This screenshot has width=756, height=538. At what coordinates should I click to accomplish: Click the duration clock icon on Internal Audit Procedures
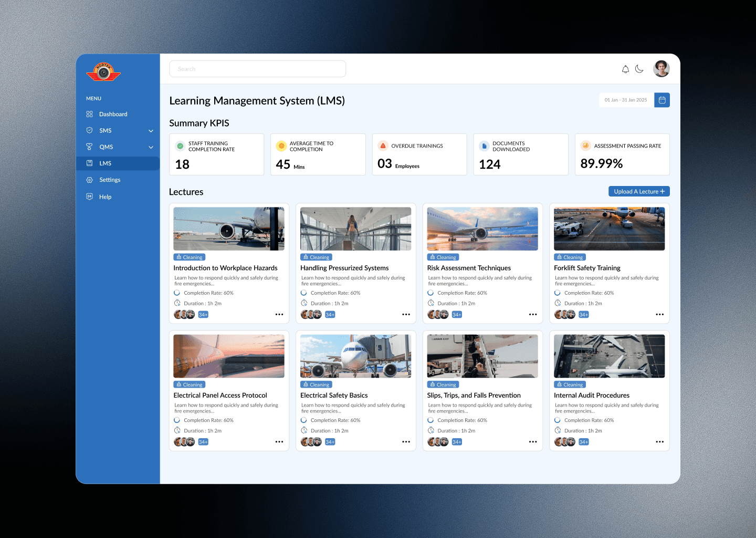pos(558,430)
